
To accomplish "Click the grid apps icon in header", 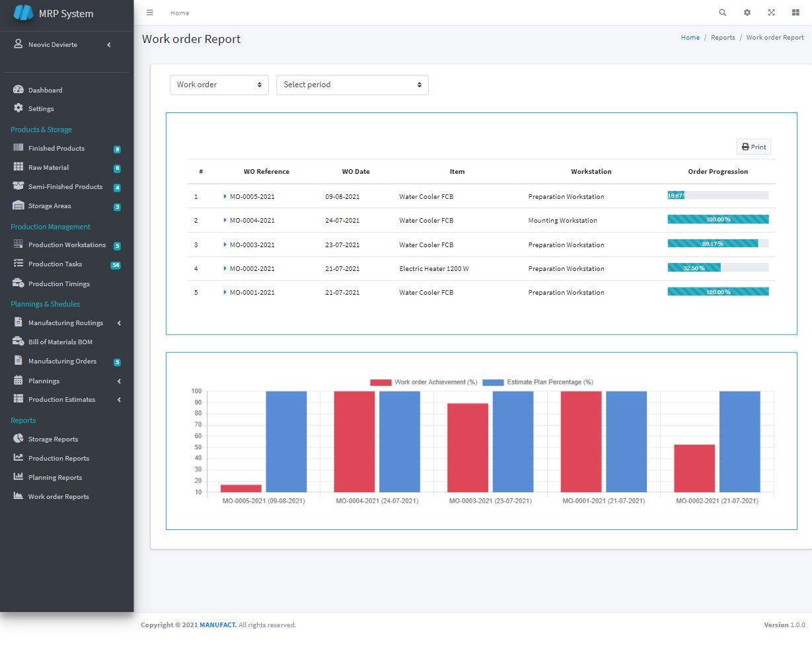I will [795, 13].
